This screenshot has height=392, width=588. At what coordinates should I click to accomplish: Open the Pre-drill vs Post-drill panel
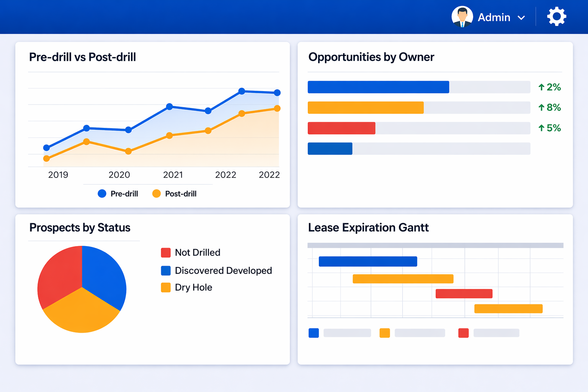(82, 57)
